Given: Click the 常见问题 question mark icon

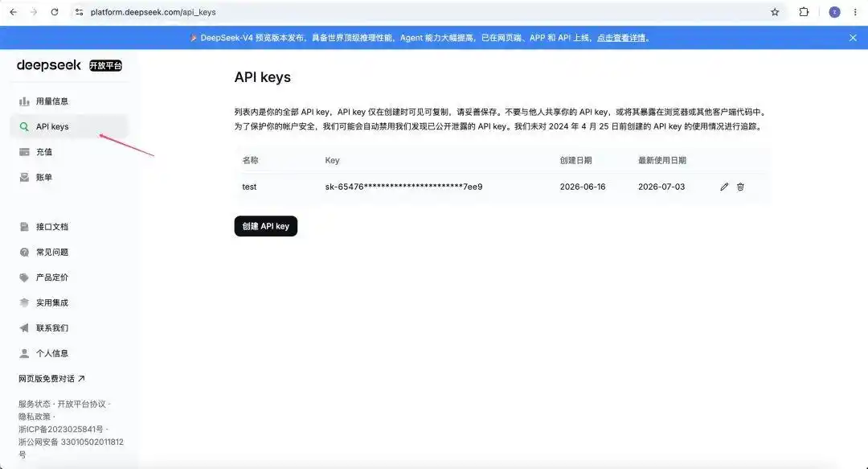Looking at the screenshot, I should click(24, 253).
